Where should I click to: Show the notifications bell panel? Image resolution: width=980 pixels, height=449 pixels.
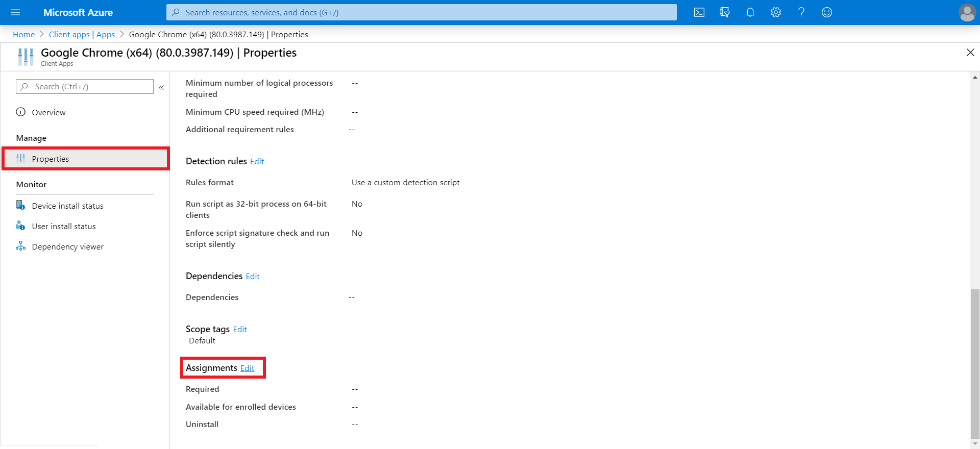[x=750, y=12]
